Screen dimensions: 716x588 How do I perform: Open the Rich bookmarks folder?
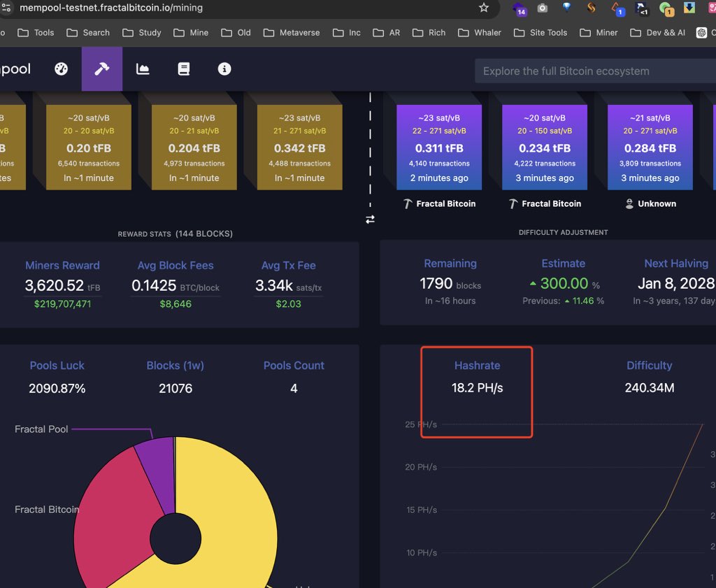point(429,33)
